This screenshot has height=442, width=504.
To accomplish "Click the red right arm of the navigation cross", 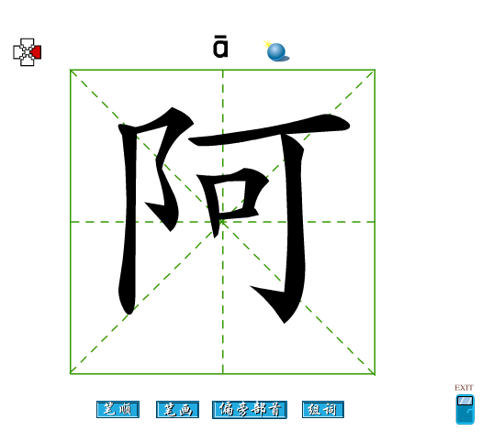I will click(x=38, y=52).
